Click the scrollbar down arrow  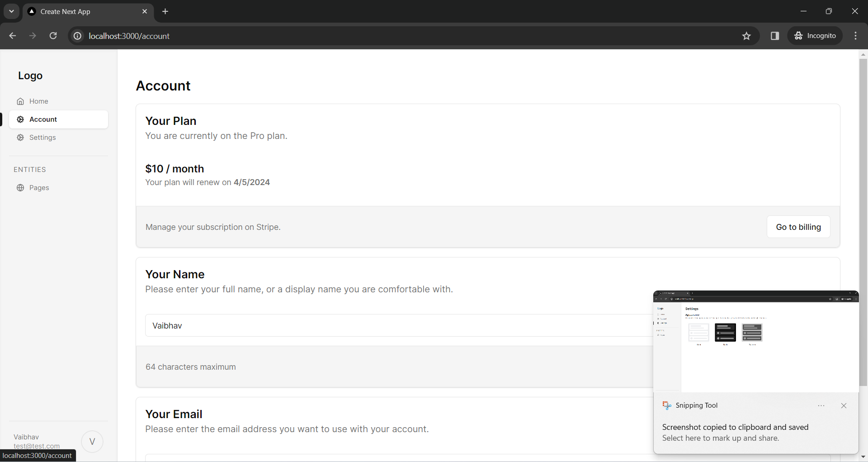point(863,457)
